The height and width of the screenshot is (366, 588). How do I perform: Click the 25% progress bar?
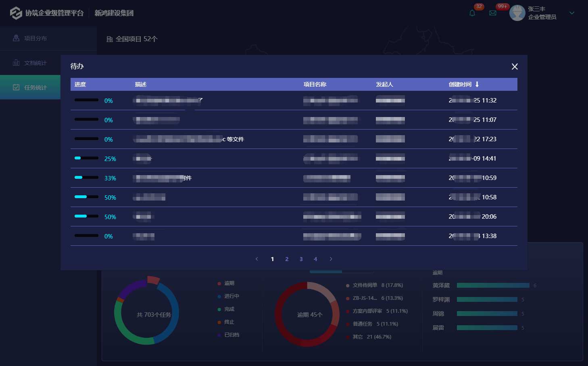point(86,158)
